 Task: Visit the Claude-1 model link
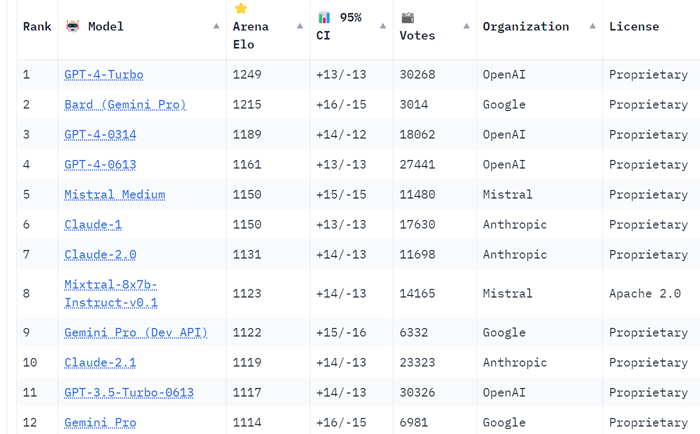point(92,224)
